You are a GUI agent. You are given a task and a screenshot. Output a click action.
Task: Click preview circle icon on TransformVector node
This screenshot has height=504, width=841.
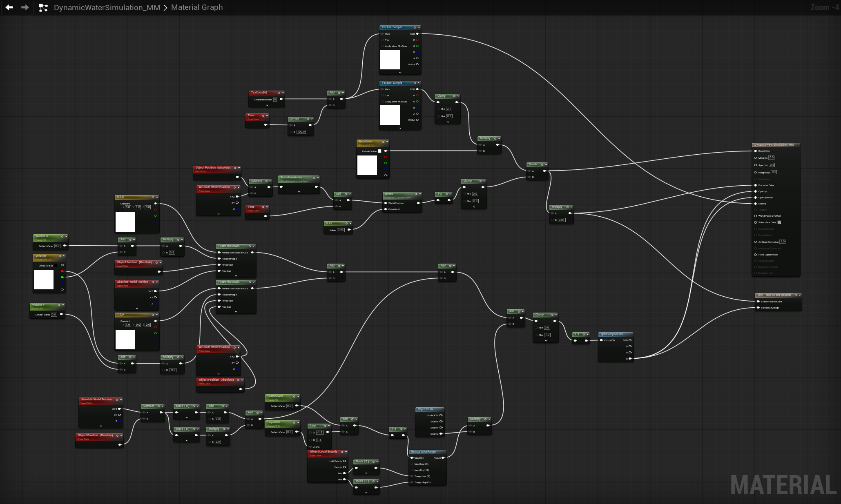[x=314, y=178]
